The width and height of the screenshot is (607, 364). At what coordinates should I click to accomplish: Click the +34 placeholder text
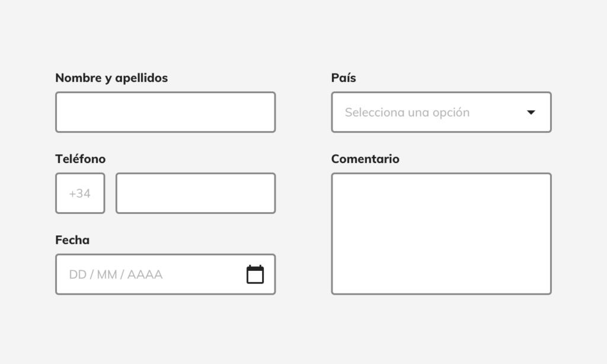tap(80, 194)
